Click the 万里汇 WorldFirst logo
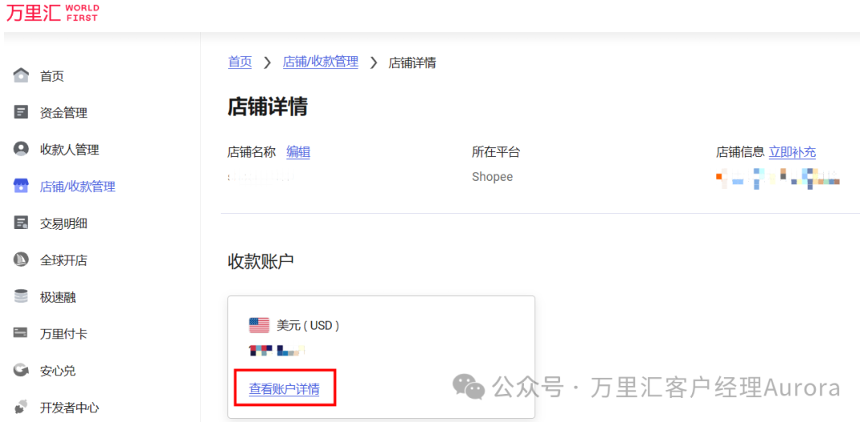 (52, 12)
